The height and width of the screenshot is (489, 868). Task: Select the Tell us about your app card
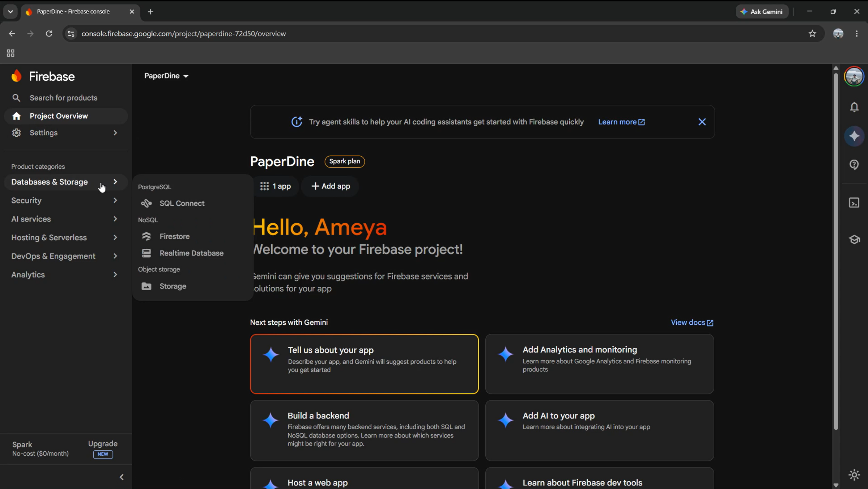coord(364,364)
